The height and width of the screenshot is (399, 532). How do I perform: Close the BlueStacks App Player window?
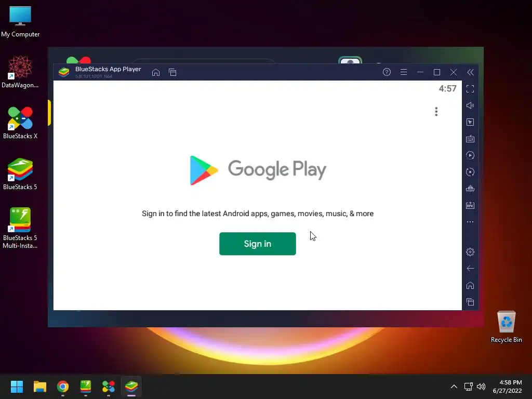tap(453, 72)
